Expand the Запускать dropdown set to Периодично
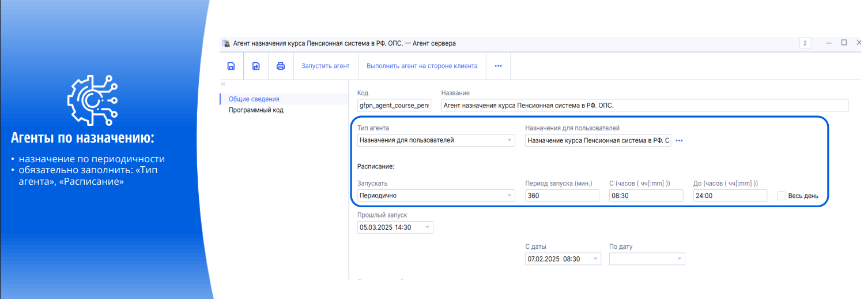 coord(509,196)
